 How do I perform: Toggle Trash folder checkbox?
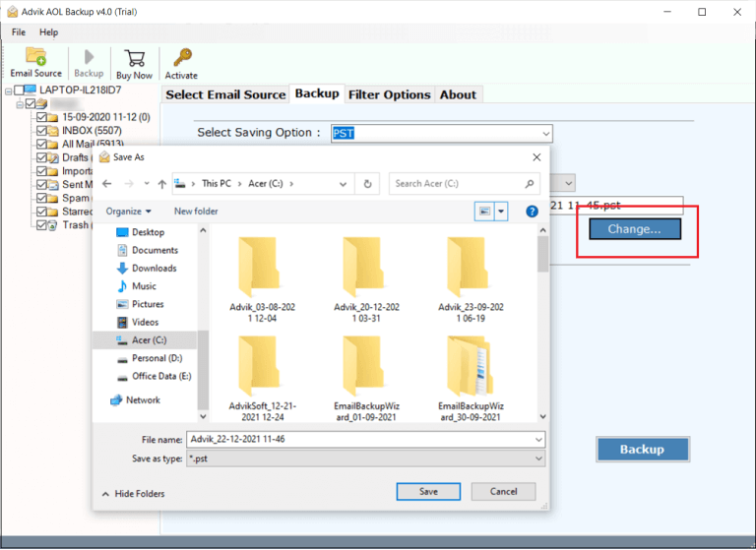41,225
